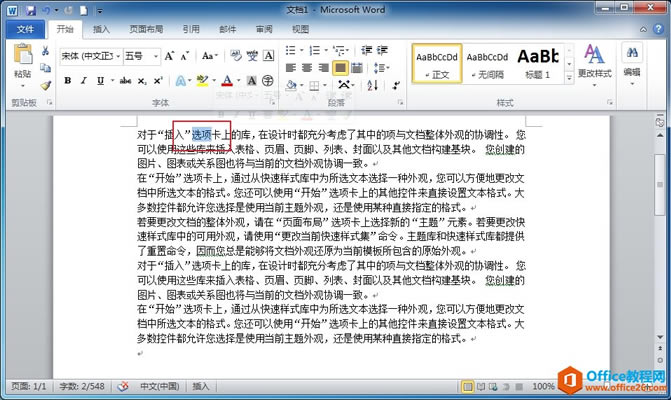Click the Increase Indent icon
This screenshot has width=671, height=400.
pyautogui.click(x=382, y=50)
